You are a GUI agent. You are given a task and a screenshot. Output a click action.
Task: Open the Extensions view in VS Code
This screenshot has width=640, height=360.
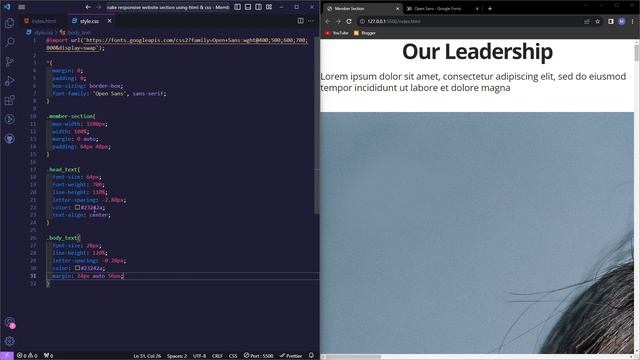(10, 100)
